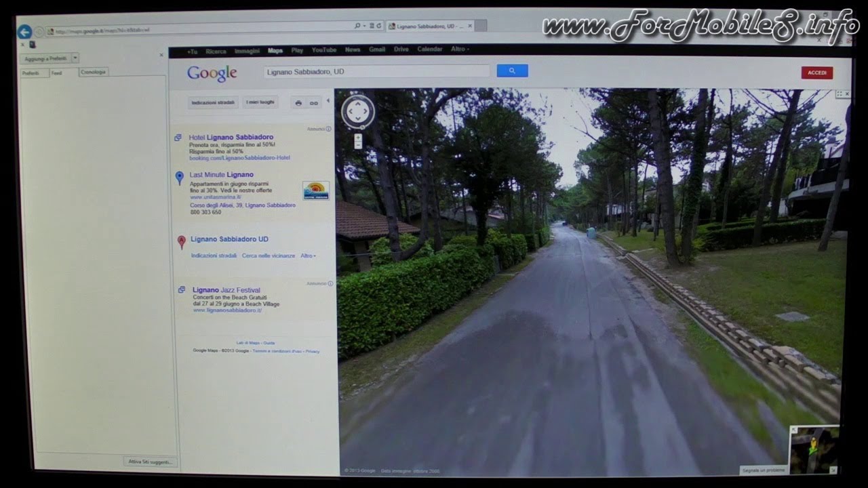
Task: Click the Unitas Marina sun logo thumbnail
Action: tap(316, 190)
